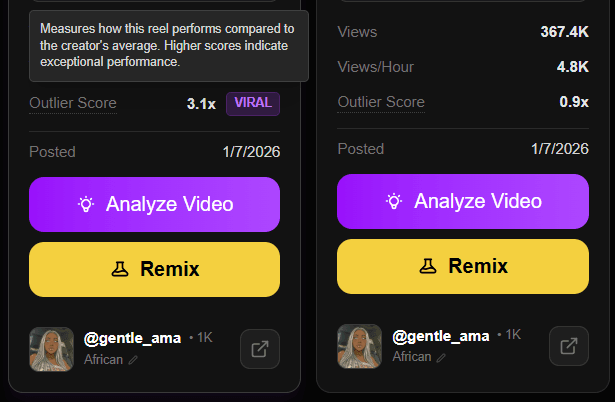Remix the reel with the VIRAL badge

pos(155,269)
